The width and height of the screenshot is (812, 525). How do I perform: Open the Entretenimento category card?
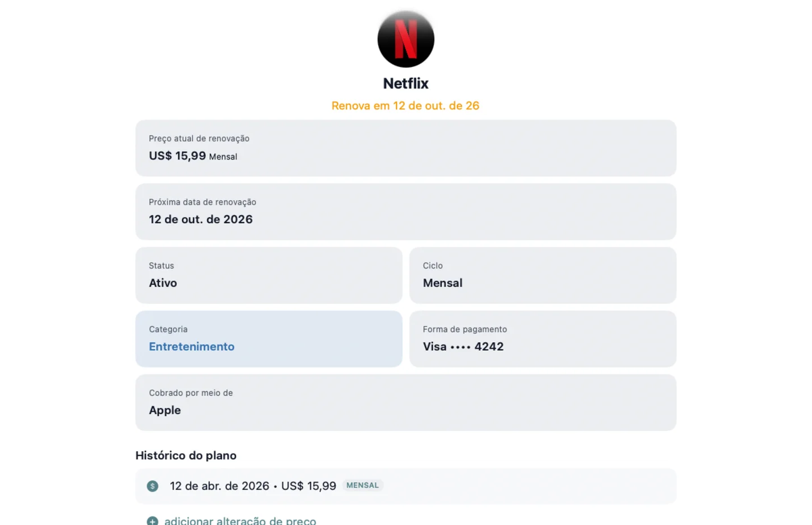[269, 339]
